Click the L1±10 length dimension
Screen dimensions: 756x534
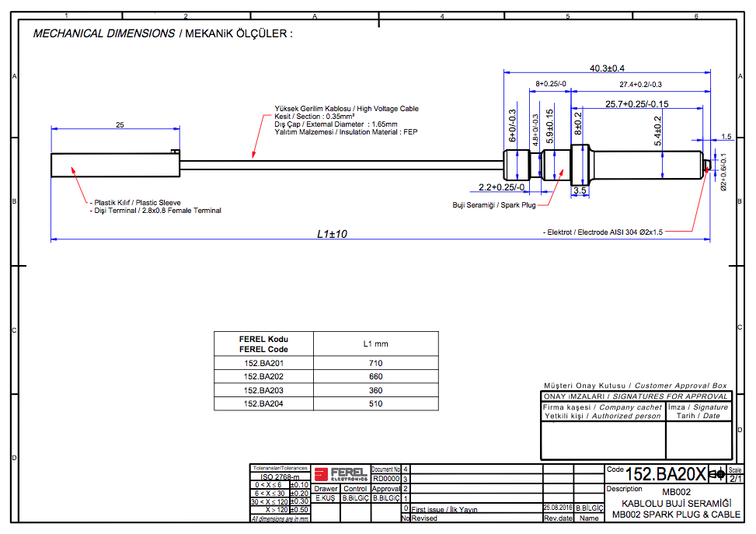click(332, 233)
